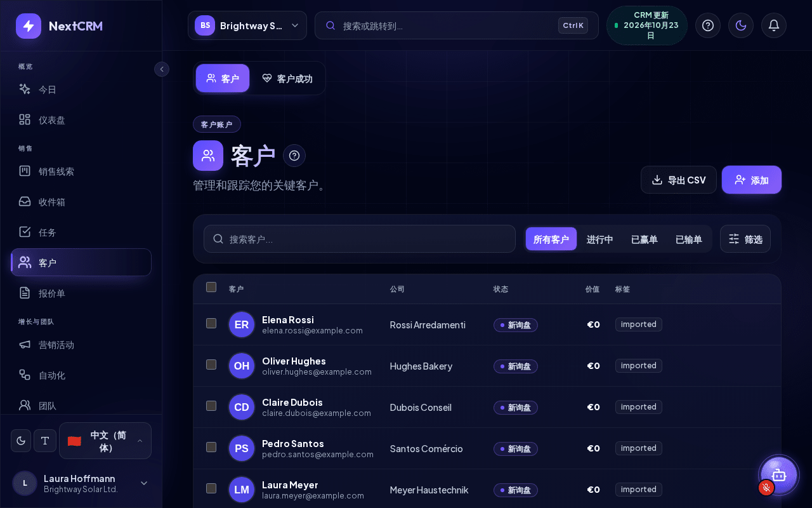Open the 营销活动 megaphone icon
The width and height of the screenshot is (812, 508).
[x=25, y=344]
